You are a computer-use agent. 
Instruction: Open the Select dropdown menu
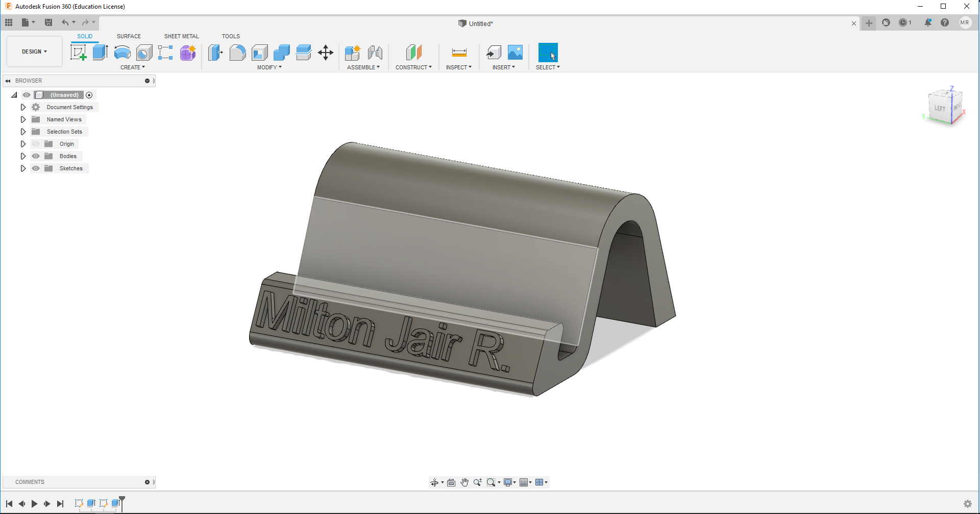[x=548, y=67]
